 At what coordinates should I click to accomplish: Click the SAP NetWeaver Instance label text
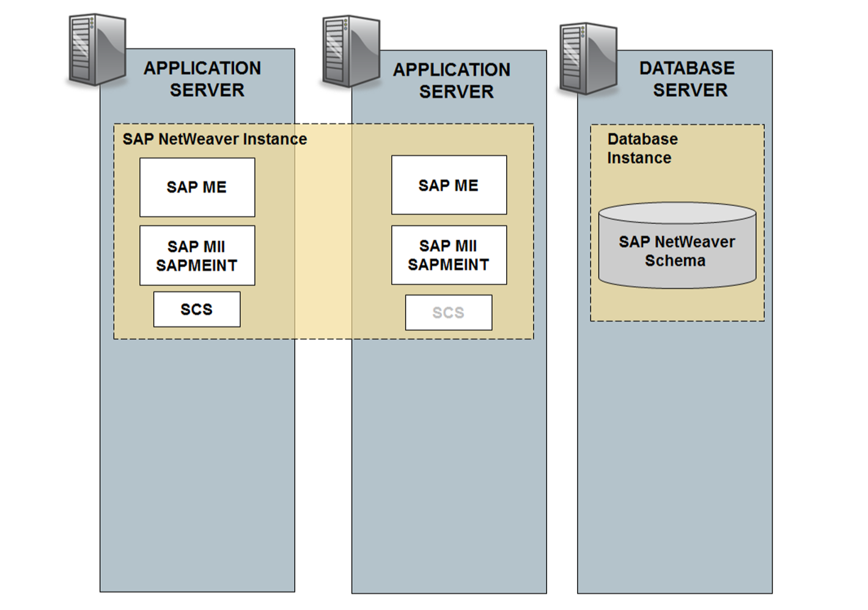tap(214, 139)
